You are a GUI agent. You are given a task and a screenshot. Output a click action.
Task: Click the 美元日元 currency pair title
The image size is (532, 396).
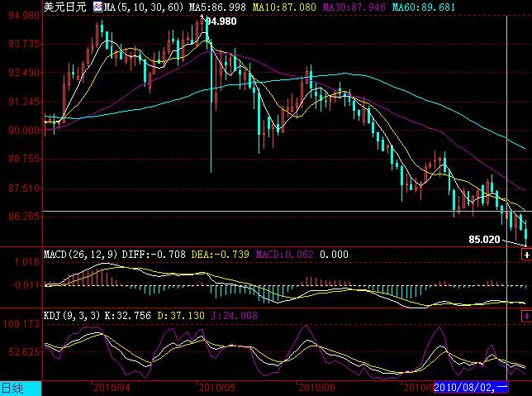click(64, 7)
